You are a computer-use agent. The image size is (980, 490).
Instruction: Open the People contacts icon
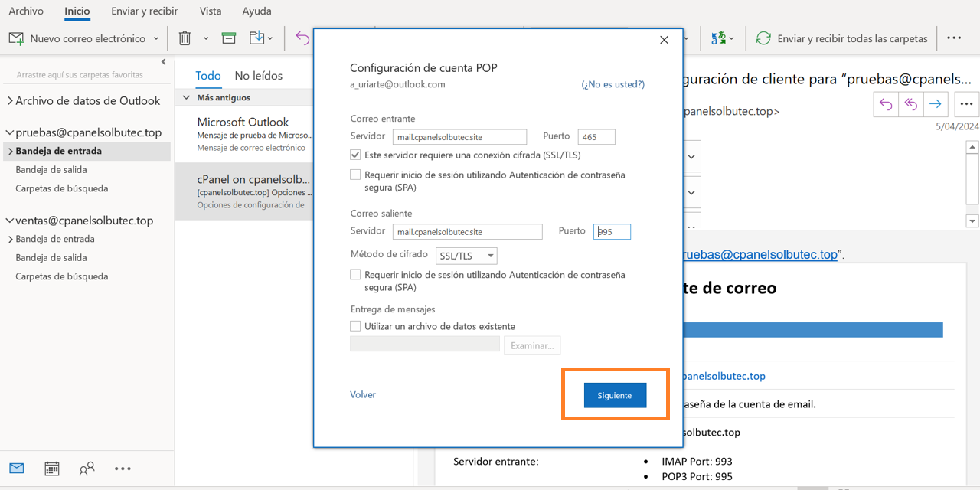coord(87,469)
